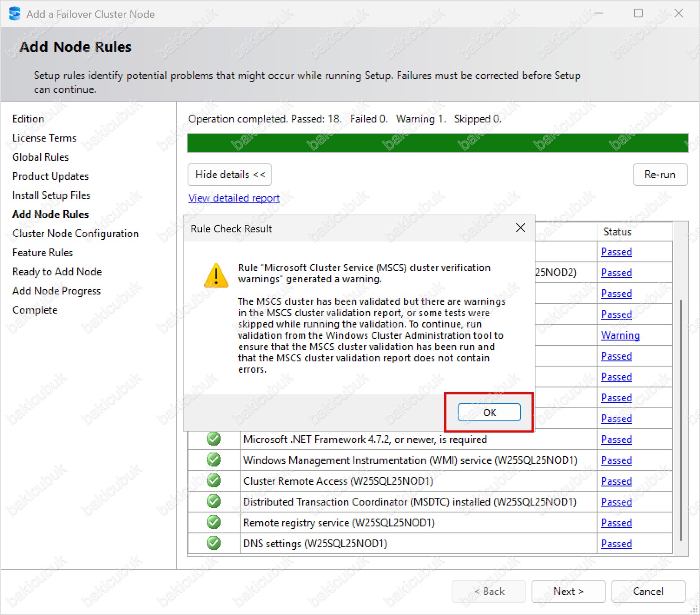Click green check icon beside Remote registry service

point(214,522)
